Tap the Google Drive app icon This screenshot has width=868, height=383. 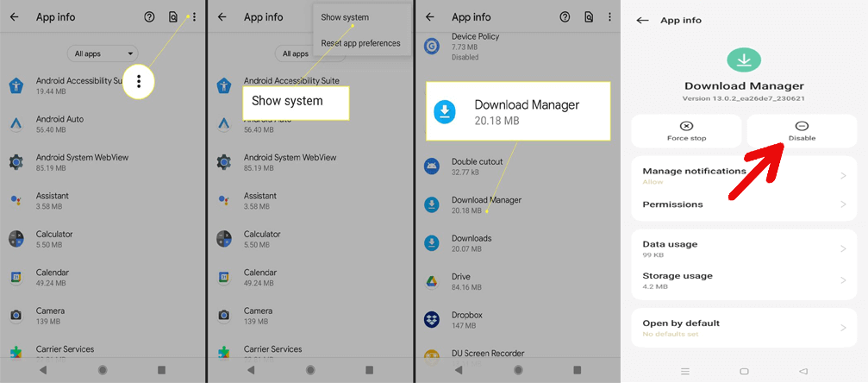pyautogui.click(x=431, y=281)
